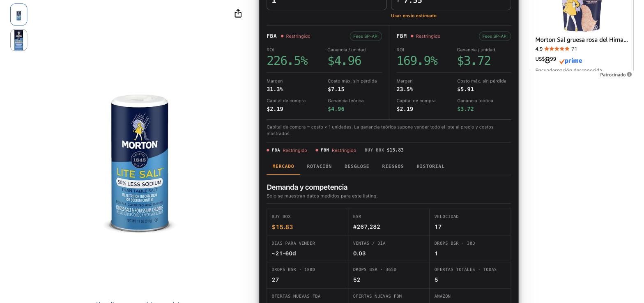
Task: Click the price input field showing 7.33
Action: click(451, 3)
